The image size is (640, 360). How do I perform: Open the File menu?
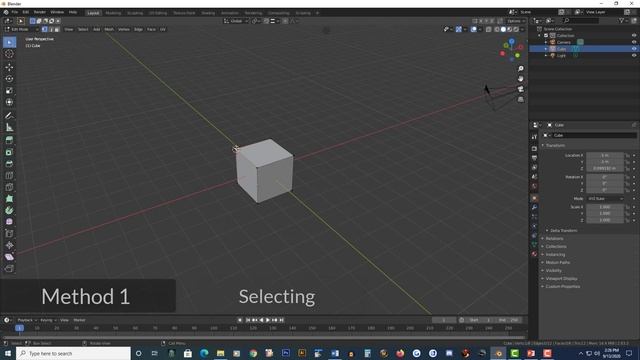point(15,12)
